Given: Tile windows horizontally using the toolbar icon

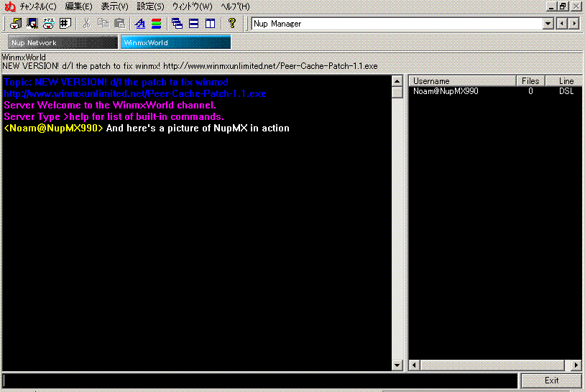Looking at the screenshot, I should pyautogui.click(x=193, y=24).
